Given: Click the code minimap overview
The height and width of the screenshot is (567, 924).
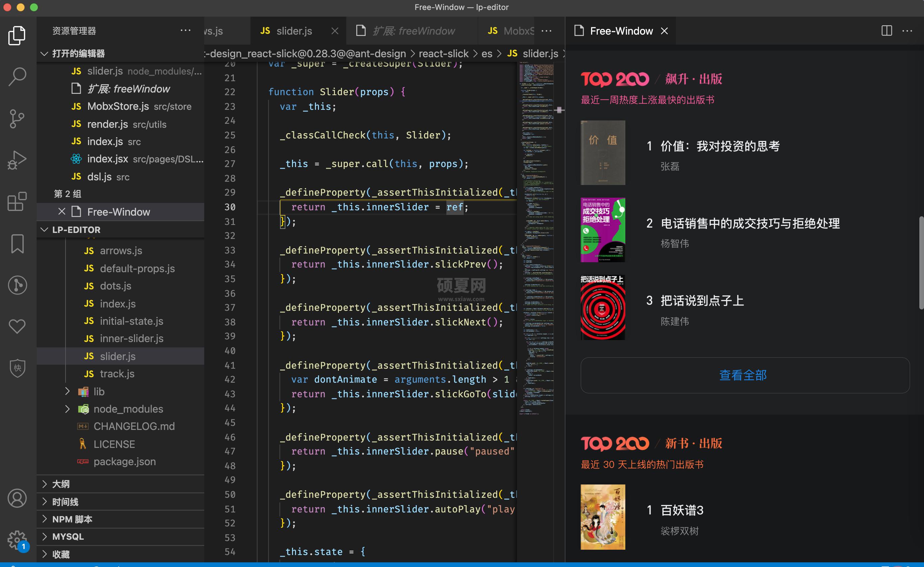Looking at the screenshot, I should (536, 238).
